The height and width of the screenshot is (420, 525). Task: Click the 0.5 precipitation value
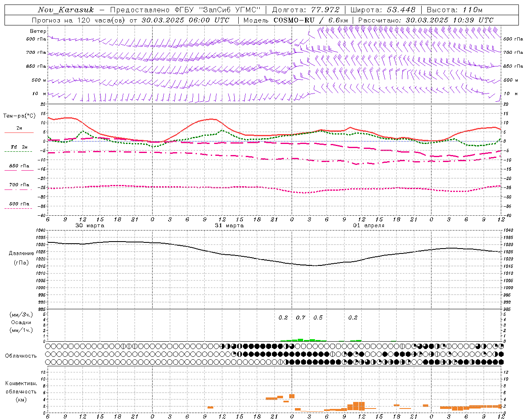[318, 317]
